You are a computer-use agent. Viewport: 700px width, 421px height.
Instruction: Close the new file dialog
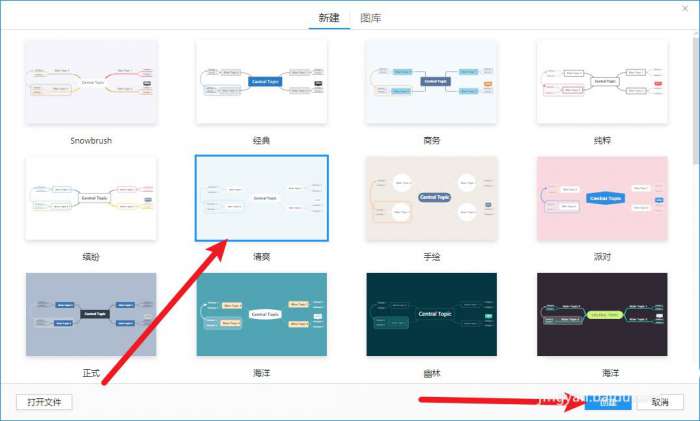[x=685, y=8]
